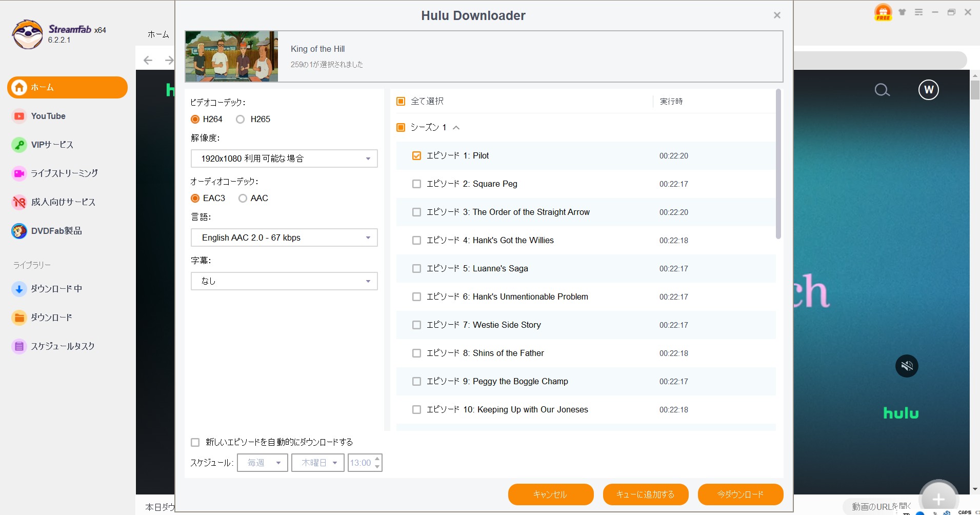Collapse the シーズン 1 chevron

point(456,127)
